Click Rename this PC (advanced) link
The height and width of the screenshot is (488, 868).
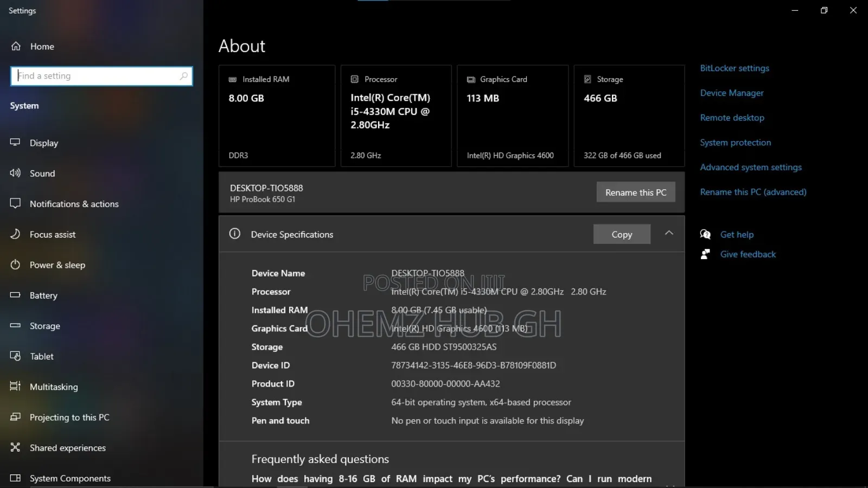click(x=753, y=192)
